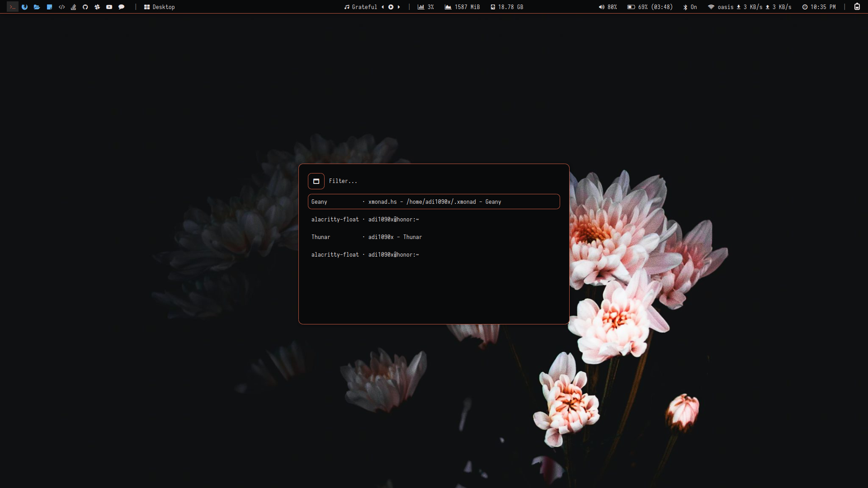Image resolution: width=868 pixels, height=488 pixels.
Task: Mute the 80% volume indicator
Action: coord(608,7)
